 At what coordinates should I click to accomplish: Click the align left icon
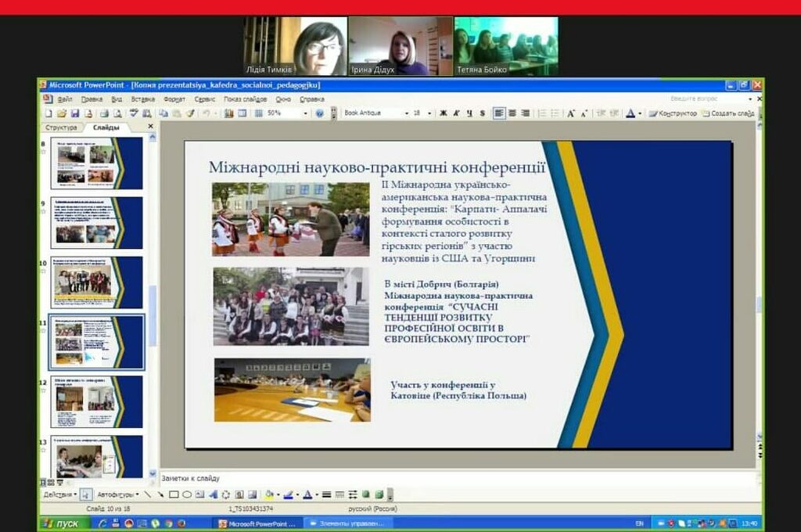[499, 113]
